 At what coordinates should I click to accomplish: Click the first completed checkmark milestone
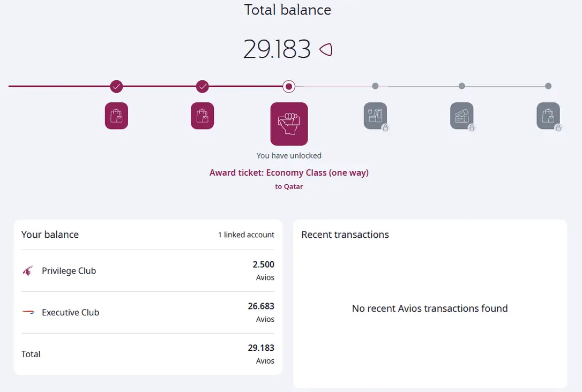(x=116, y=86)
